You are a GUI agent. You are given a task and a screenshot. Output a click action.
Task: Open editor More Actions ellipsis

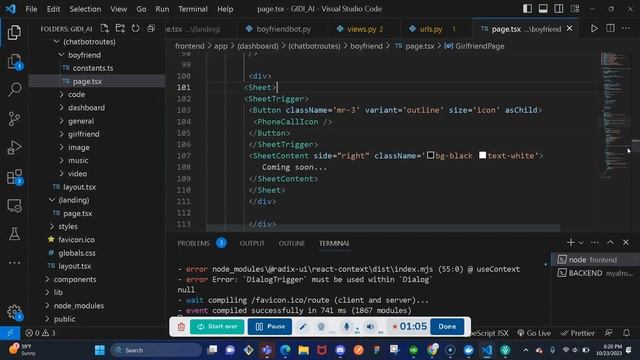coord(626,29)
